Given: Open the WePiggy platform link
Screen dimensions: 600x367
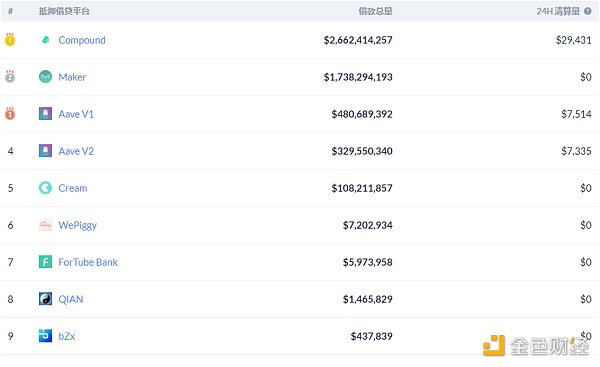Looking at the screenshot, I should 78,225.
